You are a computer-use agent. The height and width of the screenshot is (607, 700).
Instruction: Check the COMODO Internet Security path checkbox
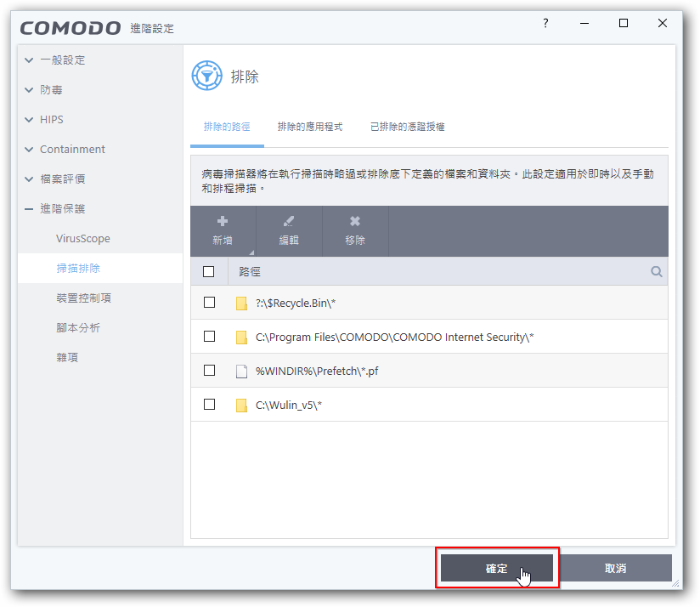pyautogui.click(x=209, y=337)
